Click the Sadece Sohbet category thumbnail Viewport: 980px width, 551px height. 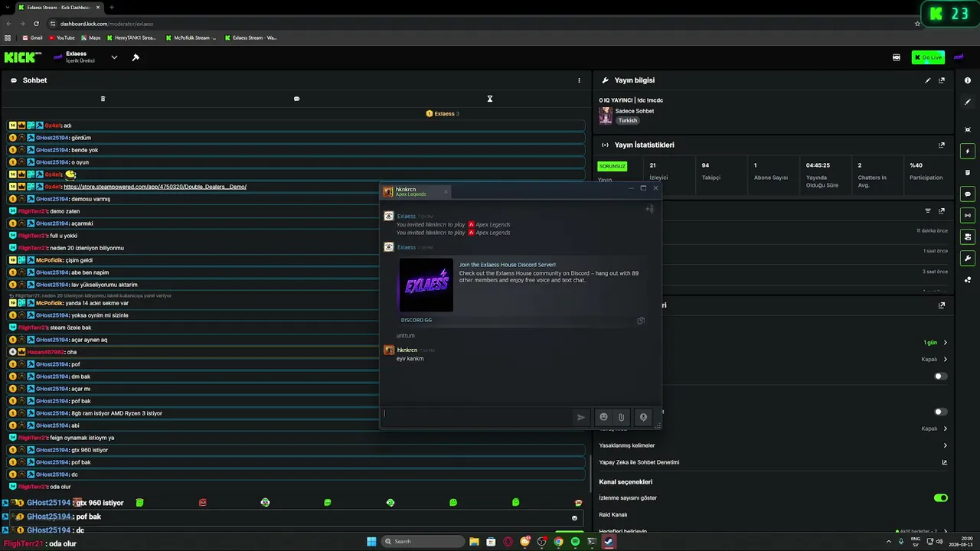pyautogui.click(x=606, y=116)
